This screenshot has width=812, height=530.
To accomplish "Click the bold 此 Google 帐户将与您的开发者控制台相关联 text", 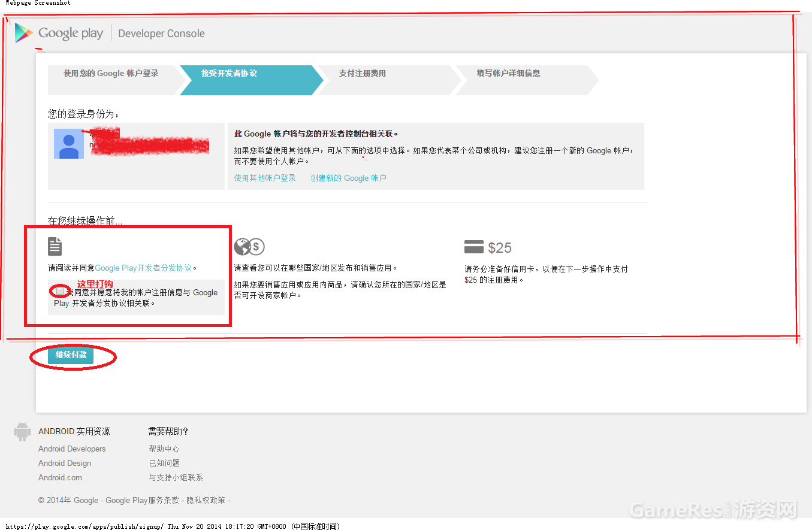I will click(316, 134).
